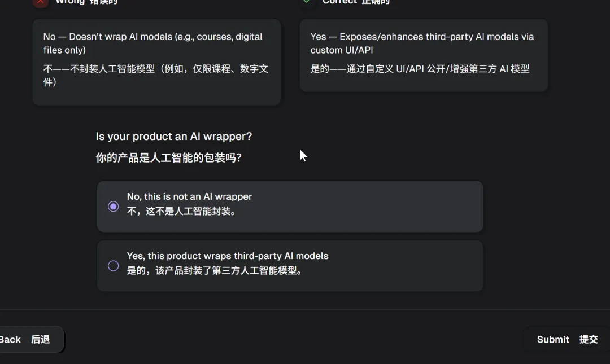Click the 'No, this is not an AI wrapper' label text

189,196
